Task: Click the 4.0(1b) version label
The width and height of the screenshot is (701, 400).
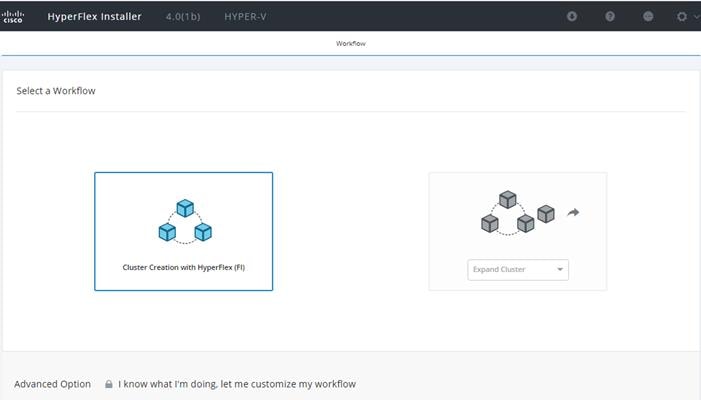Action: tap(183, 17)
